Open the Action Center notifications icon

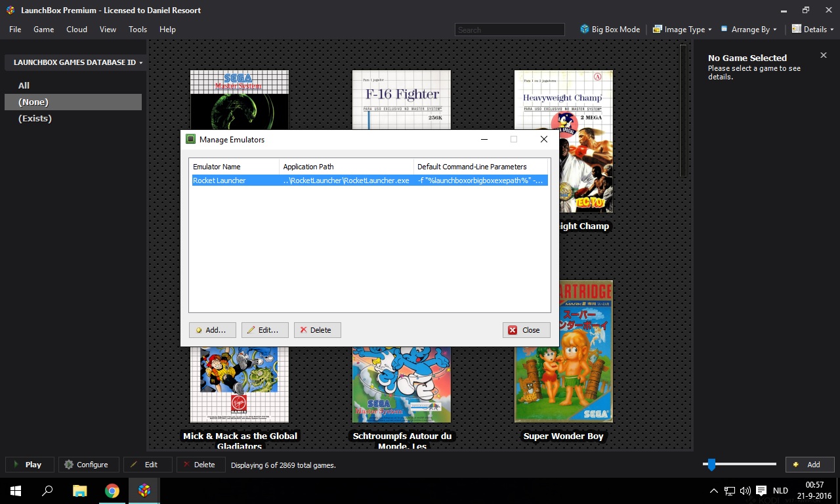click(x=761, y=491)
